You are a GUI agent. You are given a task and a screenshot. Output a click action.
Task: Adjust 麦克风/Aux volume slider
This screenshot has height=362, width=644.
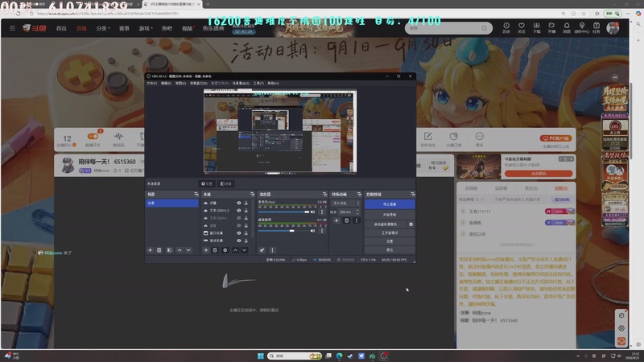click(x=283, y=212)
